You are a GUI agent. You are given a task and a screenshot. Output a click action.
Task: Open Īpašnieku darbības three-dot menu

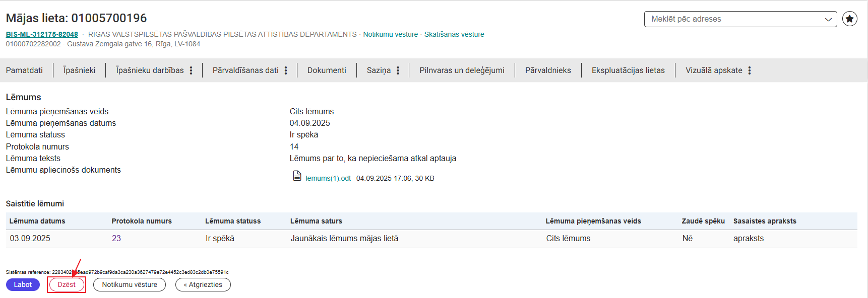[x=191, y=70]
